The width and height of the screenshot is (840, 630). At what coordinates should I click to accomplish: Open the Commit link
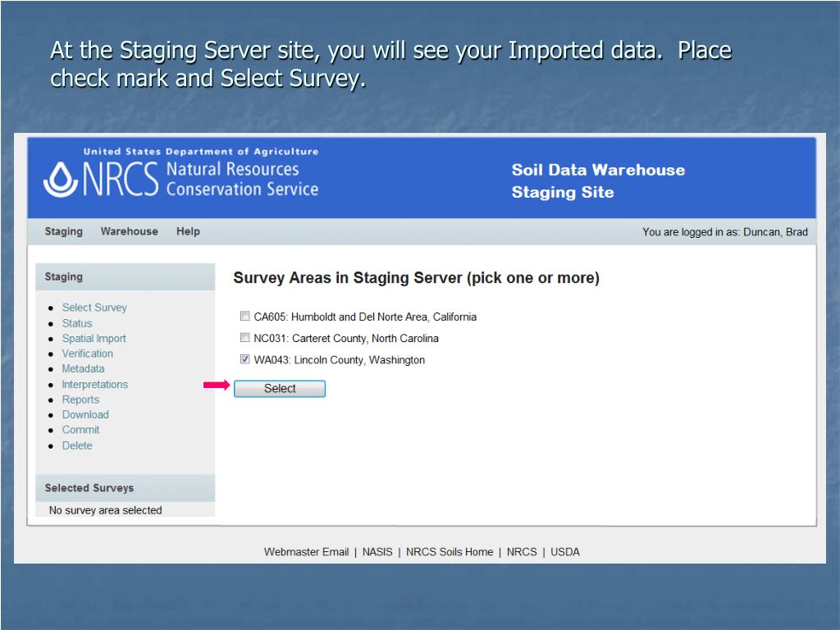click(80, 430)
